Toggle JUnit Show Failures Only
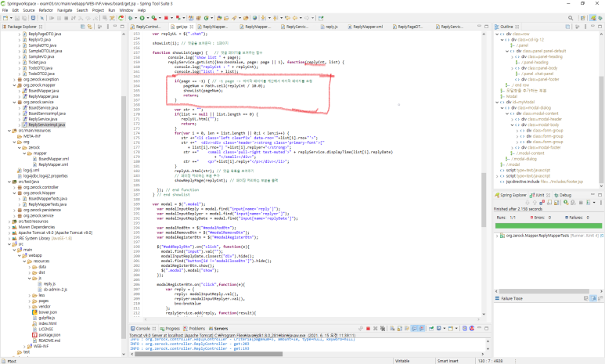Screen dimensions: 605x364 point(542,202)
